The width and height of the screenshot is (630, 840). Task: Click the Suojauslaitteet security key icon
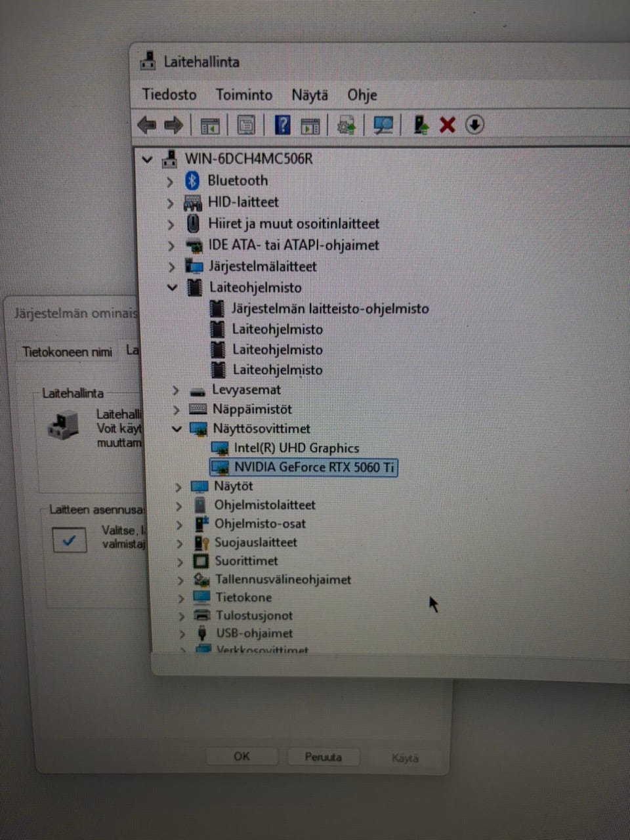201,543
